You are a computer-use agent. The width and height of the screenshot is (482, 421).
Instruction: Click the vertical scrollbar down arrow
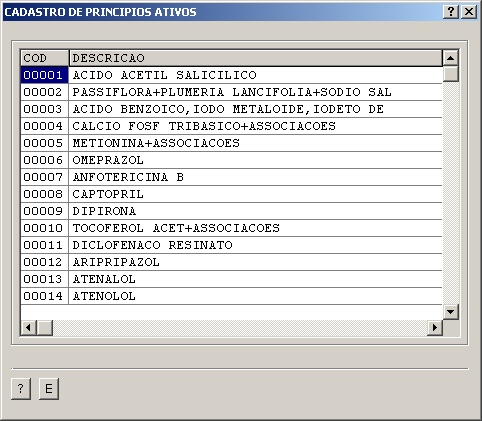[x=451, y=312]
